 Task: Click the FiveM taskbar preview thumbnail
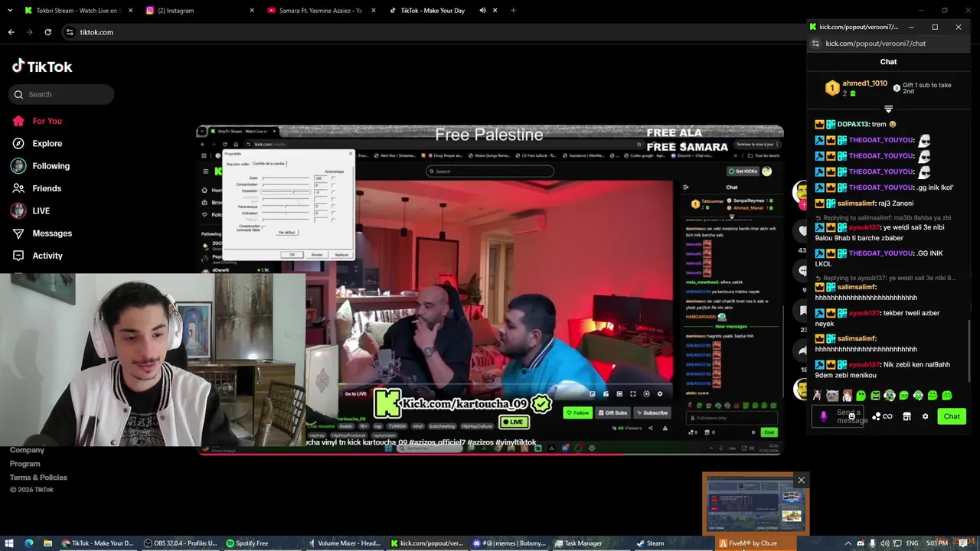click(x=755, y=505)
